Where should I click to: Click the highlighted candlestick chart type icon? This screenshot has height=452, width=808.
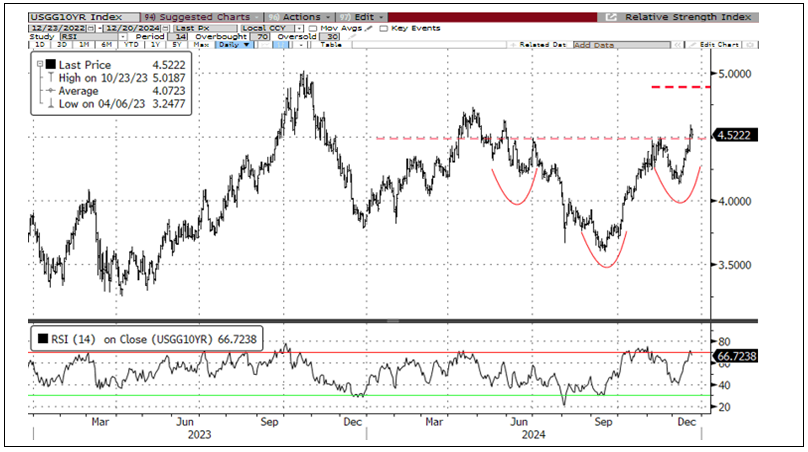281,45
